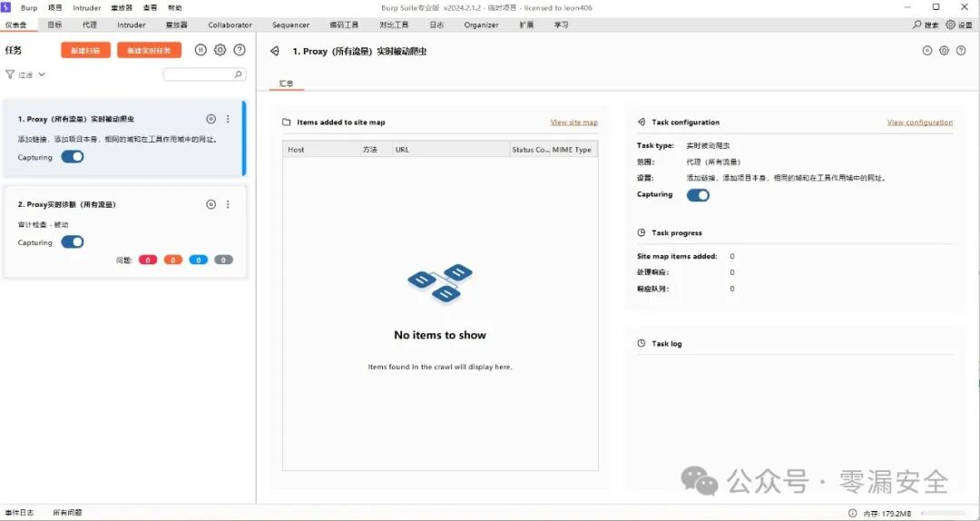The height and width of the screenshot is (521, 980).
Task: Pause the task from the detail header icon
Action: [927, 51]
